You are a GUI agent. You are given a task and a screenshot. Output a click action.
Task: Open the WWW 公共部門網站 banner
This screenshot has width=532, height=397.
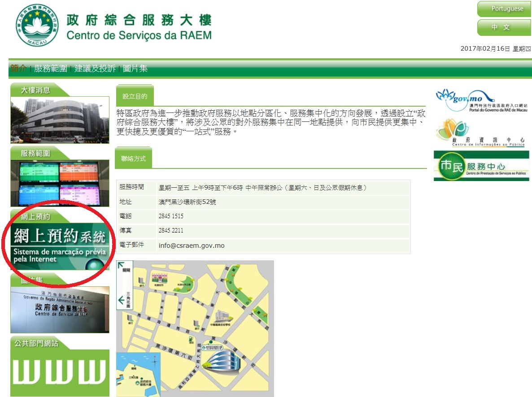pos(60,372)
